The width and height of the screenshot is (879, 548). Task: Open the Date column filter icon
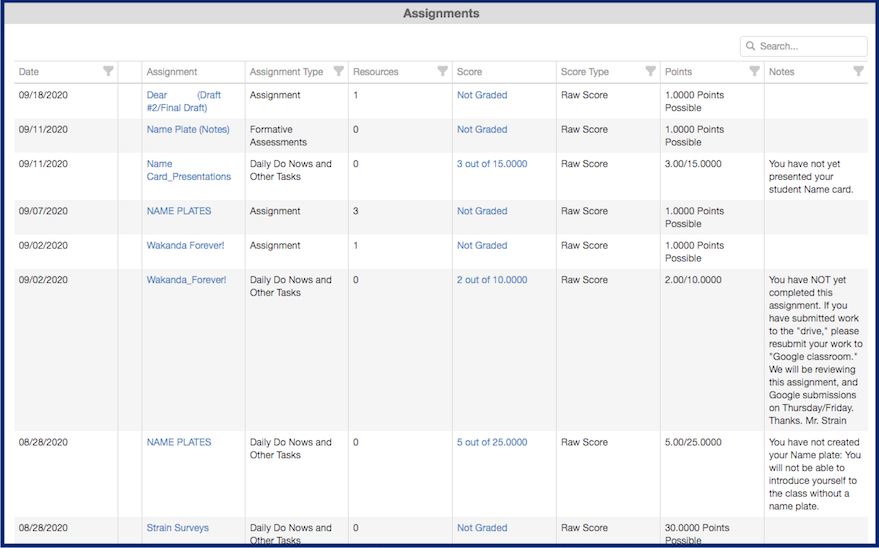click(108, 71)
